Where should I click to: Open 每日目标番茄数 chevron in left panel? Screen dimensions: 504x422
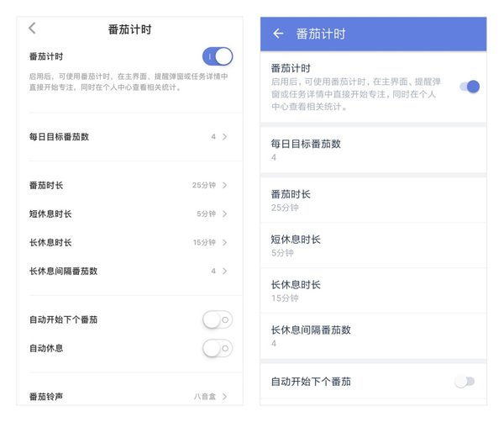pyautogui.click(x=225, y=136)
